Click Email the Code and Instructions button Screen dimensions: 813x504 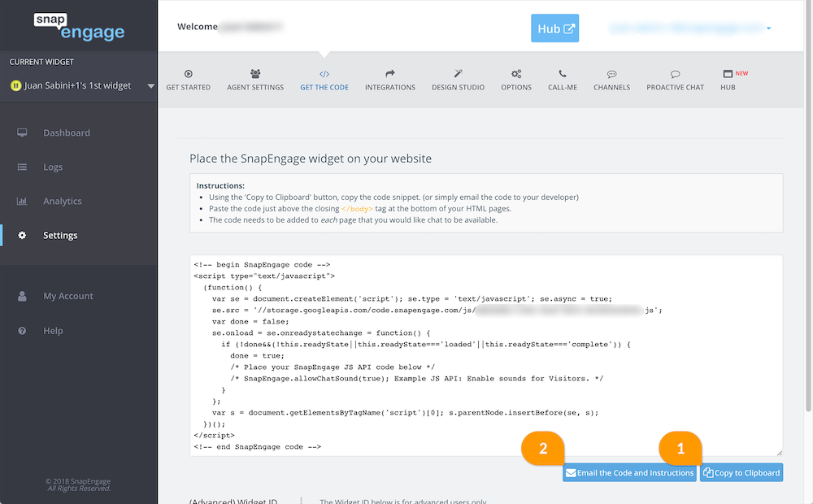point(629,473)
